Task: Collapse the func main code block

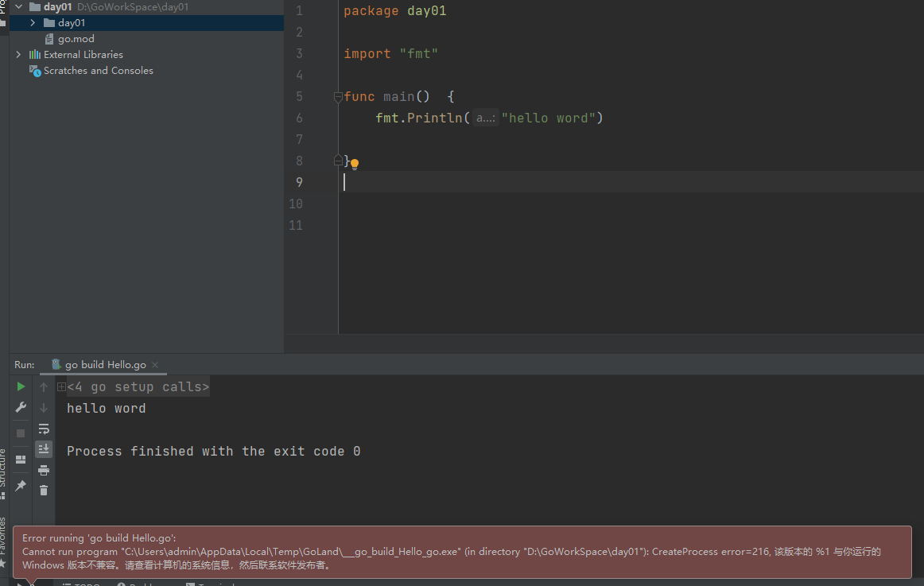Action: point(338,96)
